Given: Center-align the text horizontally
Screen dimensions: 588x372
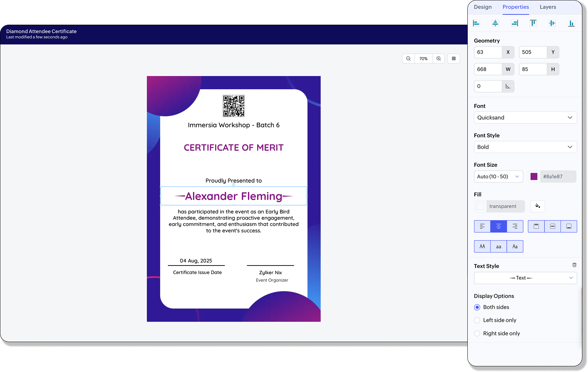Looking at the screenshot, I should [x=498, y=226].
